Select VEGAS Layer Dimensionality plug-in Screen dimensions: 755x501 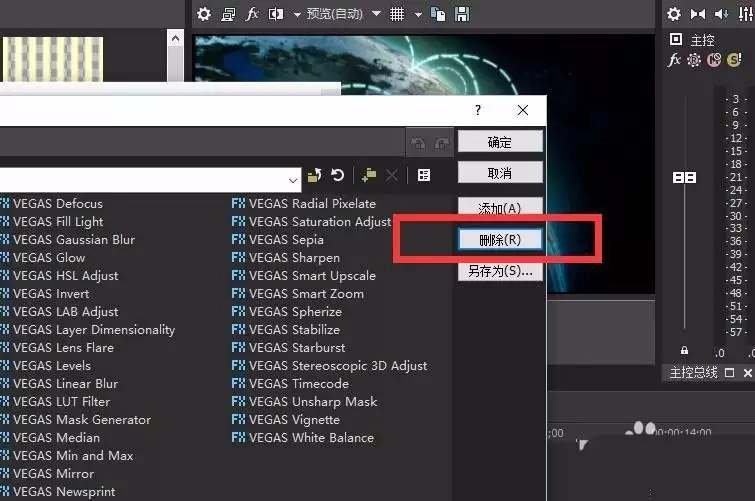(x=88, y=330)
